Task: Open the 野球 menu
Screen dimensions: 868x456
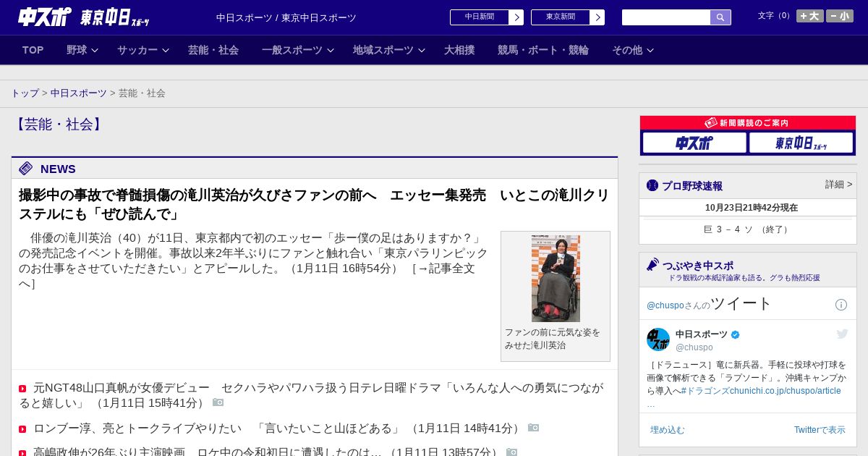Action: pyautogui.click(x=77, y=50)
